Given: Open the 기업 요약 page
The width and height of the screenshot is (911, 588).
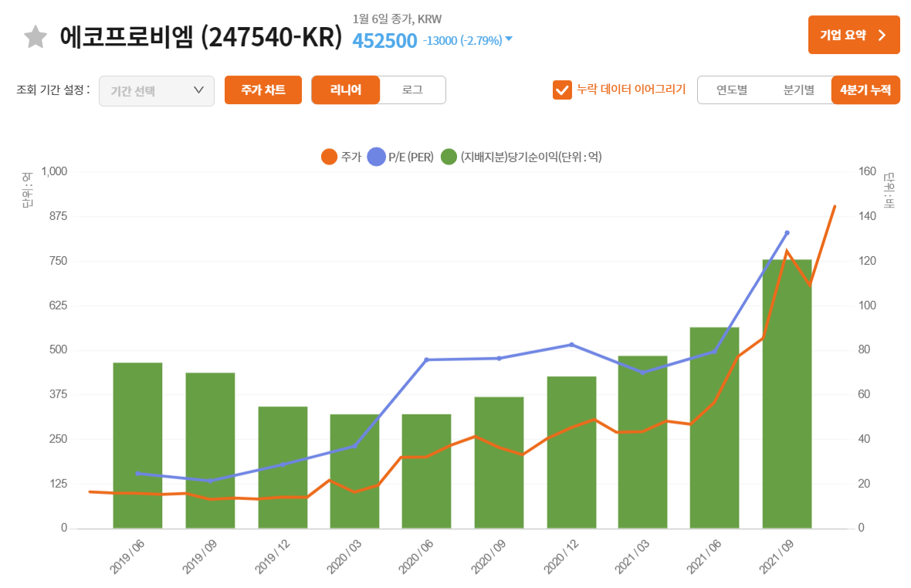Looking at the screenshot, I should (x=853, y=35).
